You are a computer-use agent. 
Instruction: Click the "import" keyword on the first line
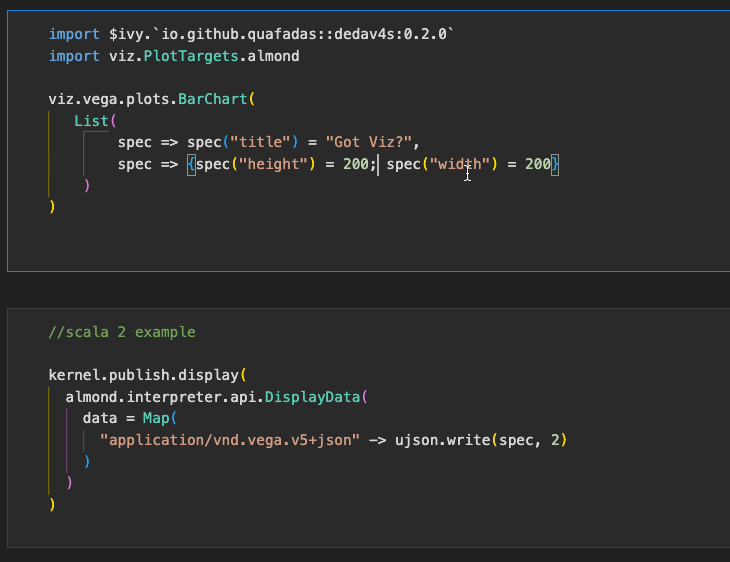[x=74, y=34]
